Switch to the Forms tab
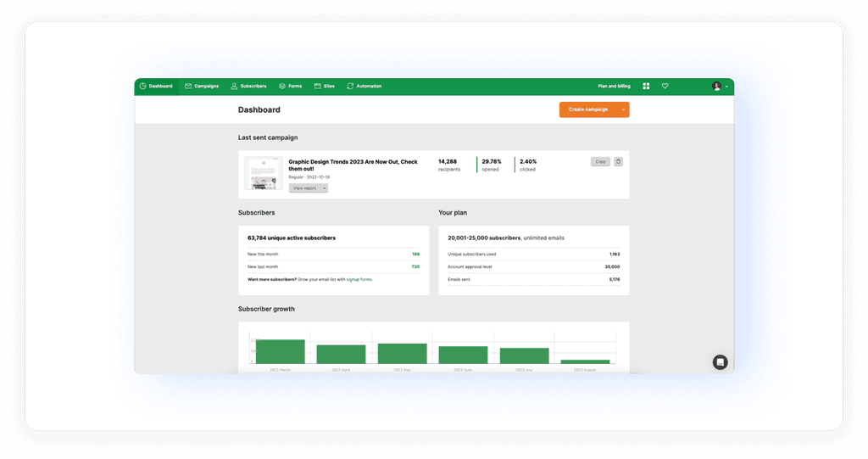This screenshot has width=868, height=459. pos(290,87)
